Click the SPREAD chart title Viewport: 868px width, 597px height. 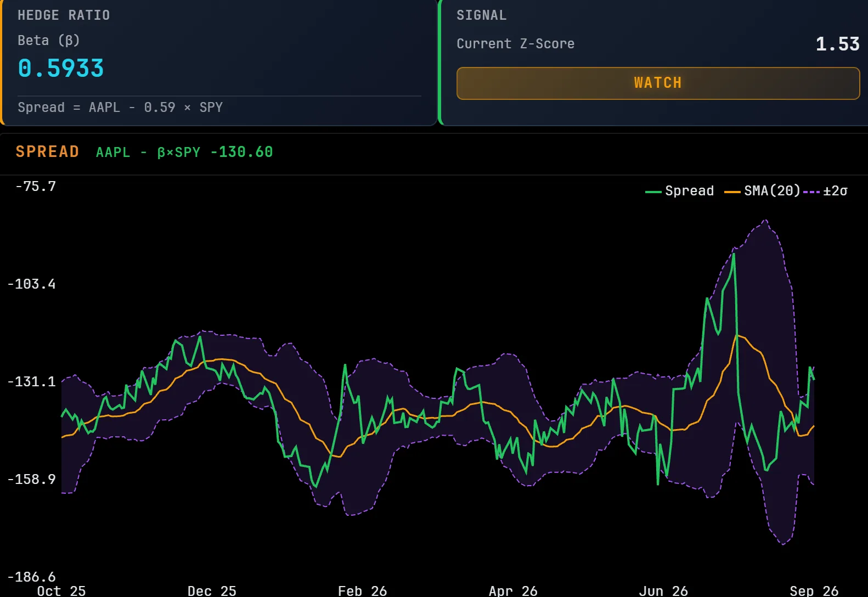tap(47, 151)
